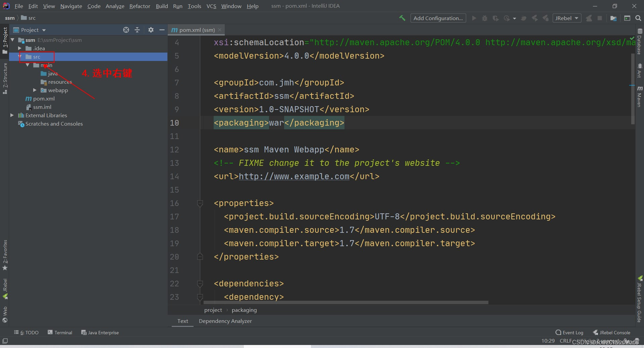Image resolution: width=644 pixels, height=348 pixels.
Task: Toggle the 1: Project tool window stripe
Action: (5, 40)
